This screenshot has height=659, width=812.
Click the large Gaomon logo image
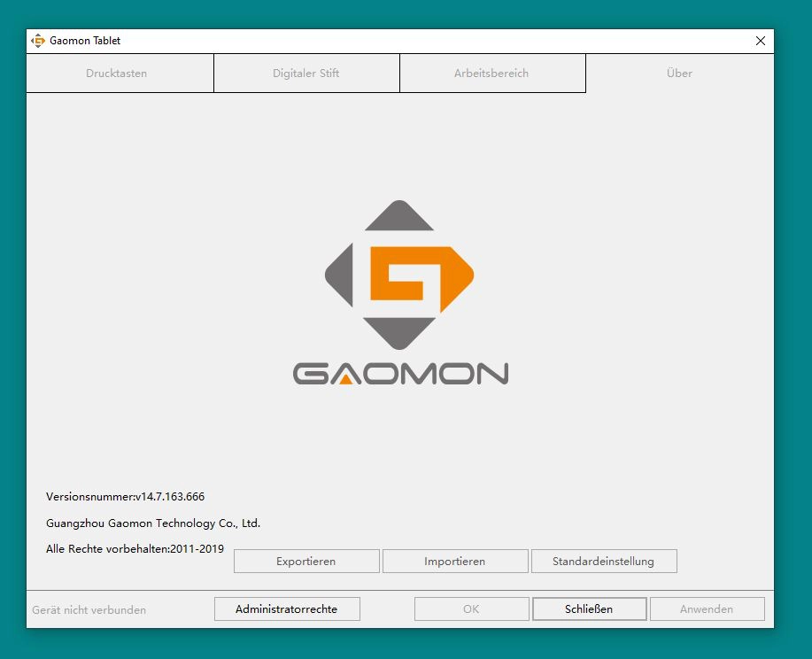pyautogui.click(x=399, y=275)
